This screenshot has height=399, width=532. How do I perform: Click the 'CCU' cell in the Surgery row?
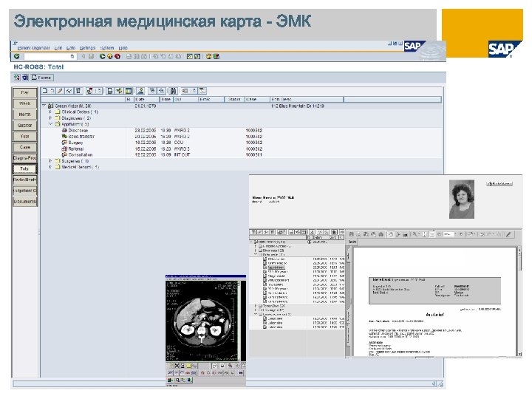[179, 143]
